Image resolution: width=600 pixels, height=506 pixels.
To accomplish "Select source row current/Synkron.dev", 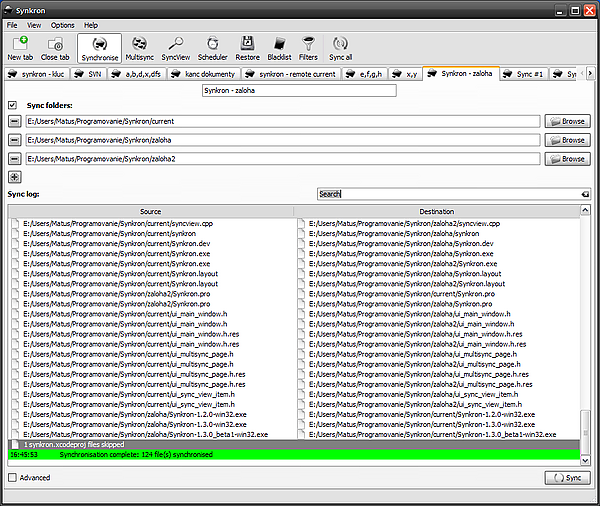I will (x=117, y=243).
